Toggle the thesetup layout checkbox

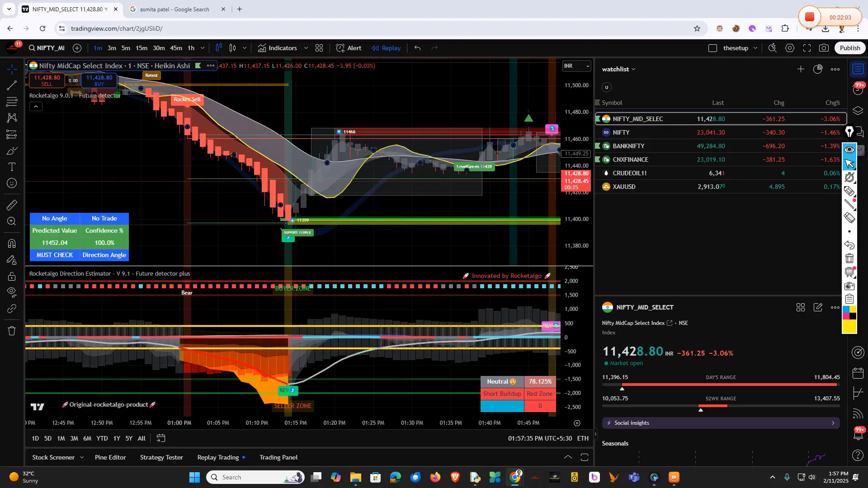(712, 48)
